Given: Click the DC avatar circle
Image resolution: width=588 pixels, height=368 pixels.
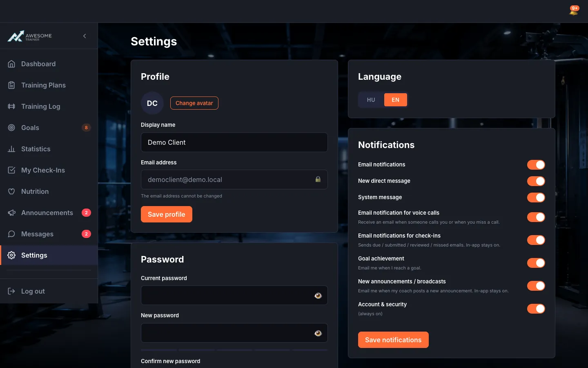Looking at the screenshot, I should pos(152,103).
